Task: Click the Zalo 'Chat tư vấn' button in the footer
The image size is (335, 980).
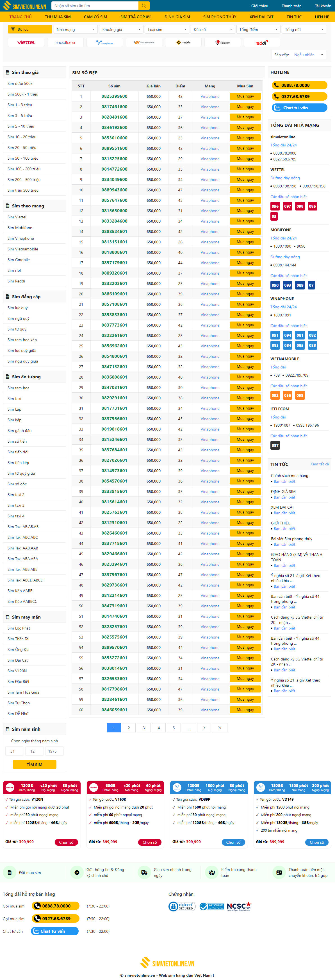Action: pyautogui.click(x=55, y=931)
